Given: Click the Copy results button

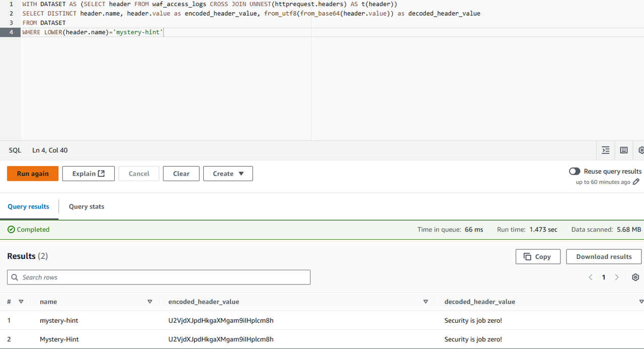Looking at the screenshot, I should (537, 256).
